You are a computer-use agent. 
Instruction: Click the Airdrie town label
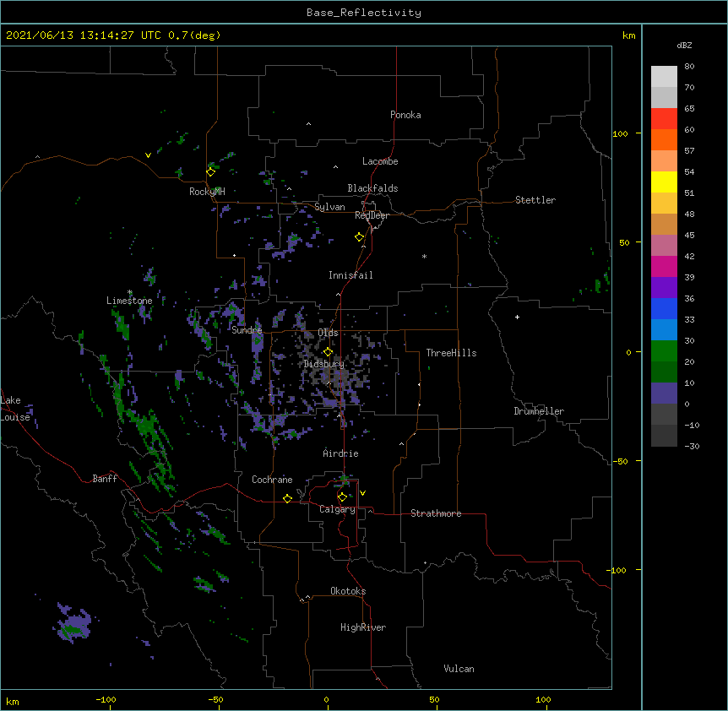coord(341,453)
